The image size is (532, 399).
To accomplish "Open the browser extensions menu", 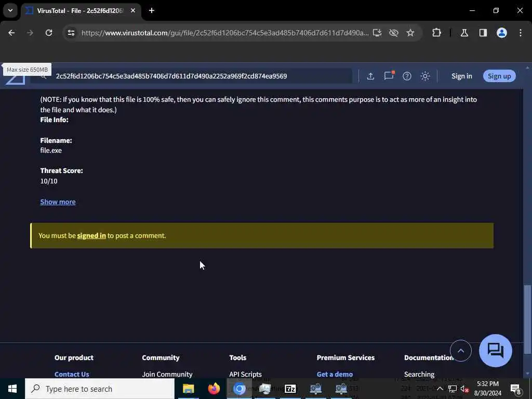I will pos(436,33).
